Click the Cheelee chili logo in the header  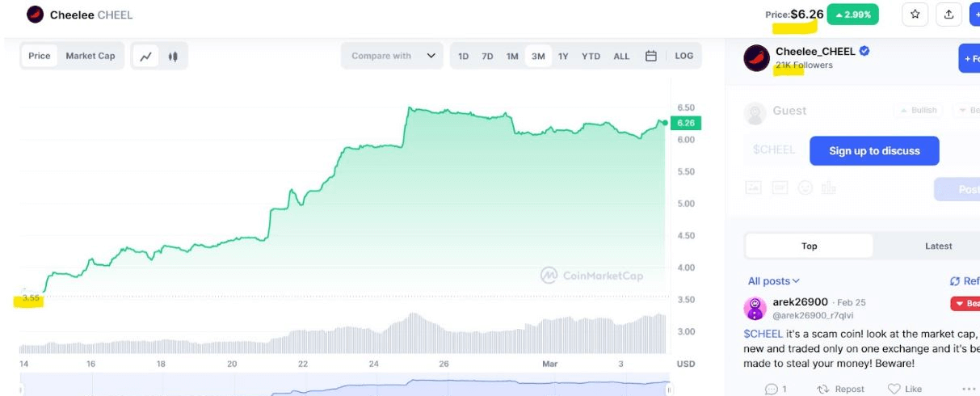[x=35, y=15]
